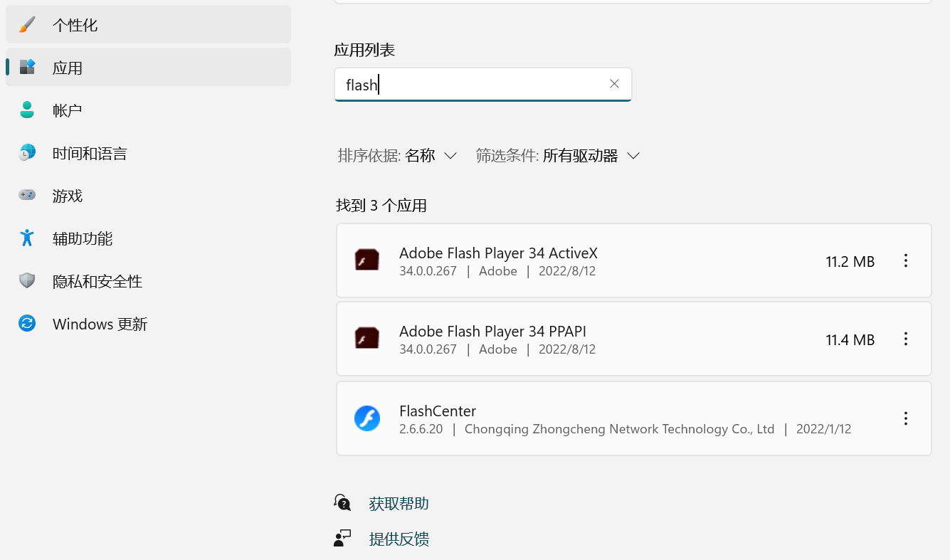
Task: Select the Adobe Flash Player 34 PPAPI name
Action: click(x=492, y=332)
